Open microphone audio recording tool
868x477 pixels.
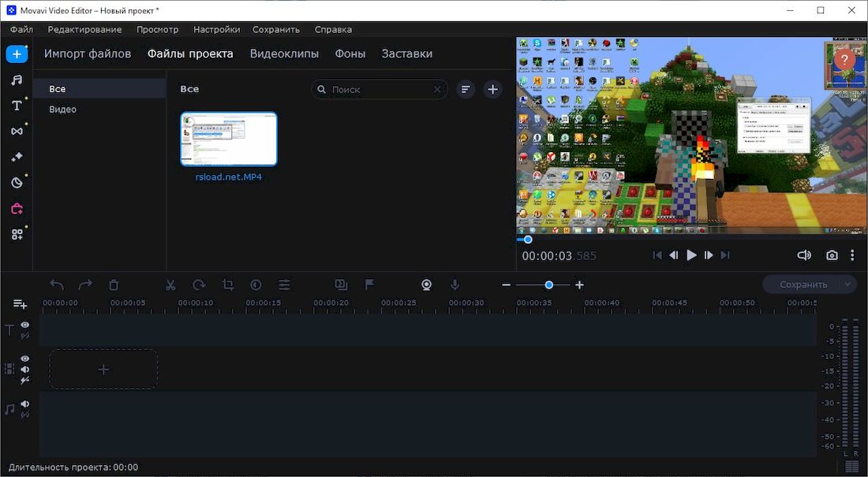455,284
